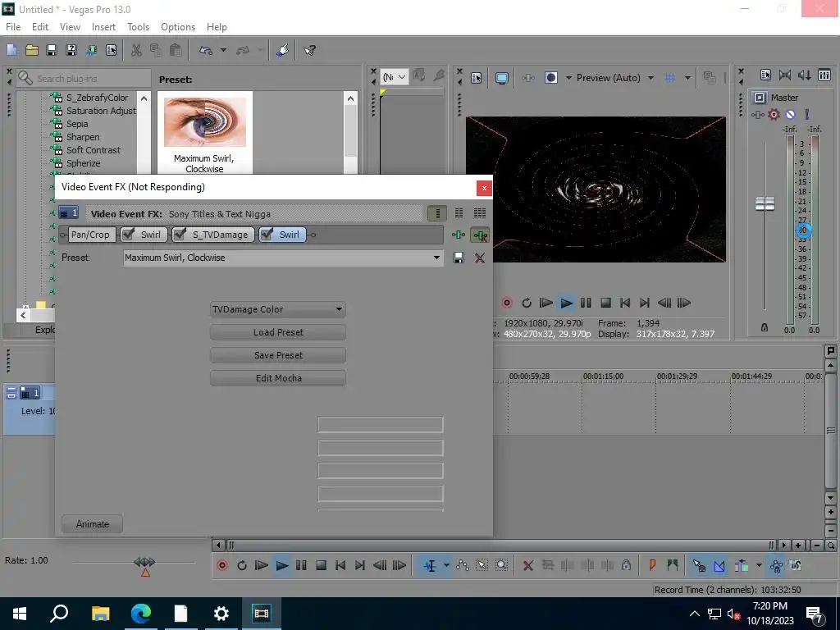Open a project with the folder icon
Image resolution: width=840 pixels, height=630 pixels.
click(x=32, y=50)
